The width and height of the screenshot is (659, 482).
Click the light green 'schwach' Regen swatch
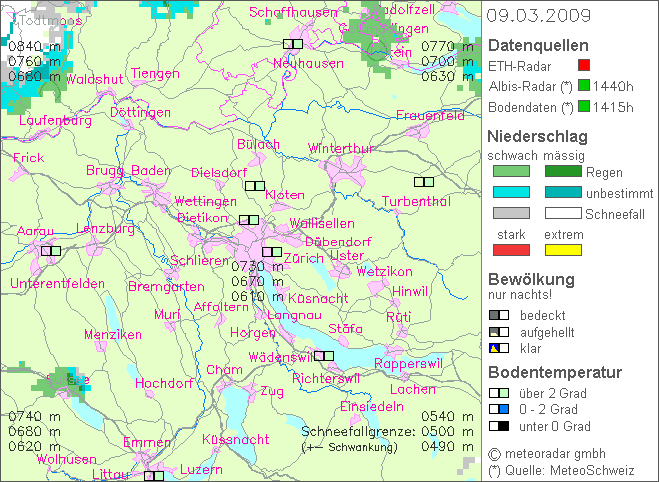[511, 171]
